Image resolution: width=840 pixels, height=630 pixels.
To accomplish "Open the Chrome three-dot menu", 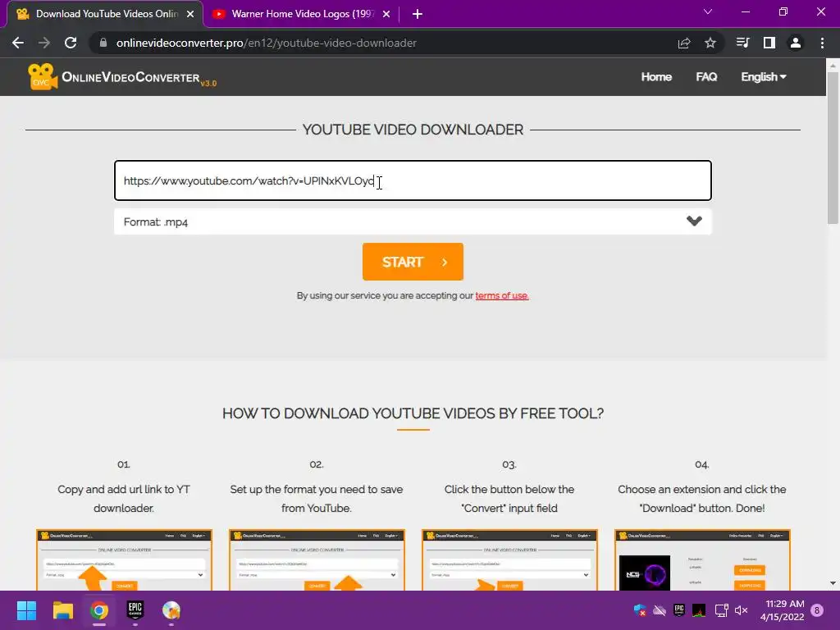I will click(x=822, y=43).
